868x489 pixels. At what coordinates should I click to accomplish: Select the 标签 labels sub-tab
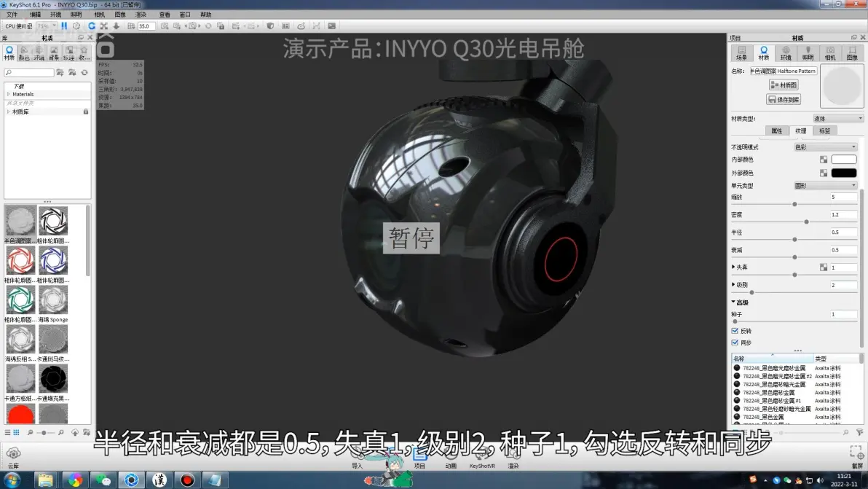click(825, 130)
